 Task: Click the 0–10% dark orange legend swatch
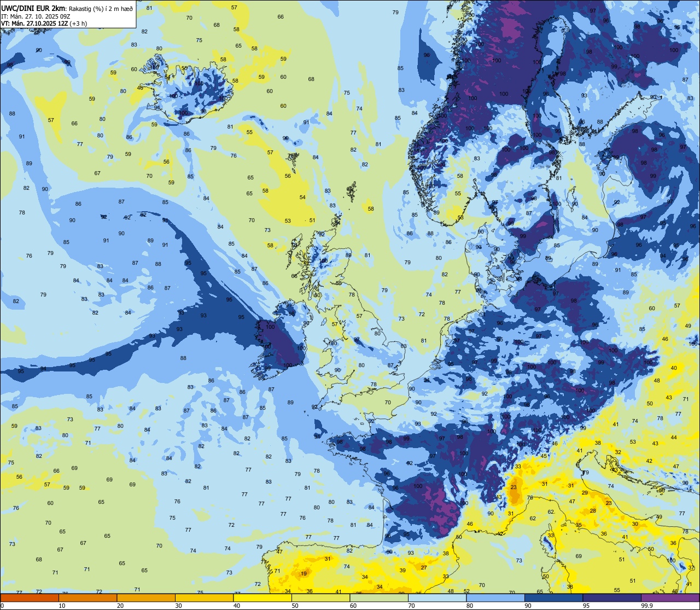coord(30,597)
